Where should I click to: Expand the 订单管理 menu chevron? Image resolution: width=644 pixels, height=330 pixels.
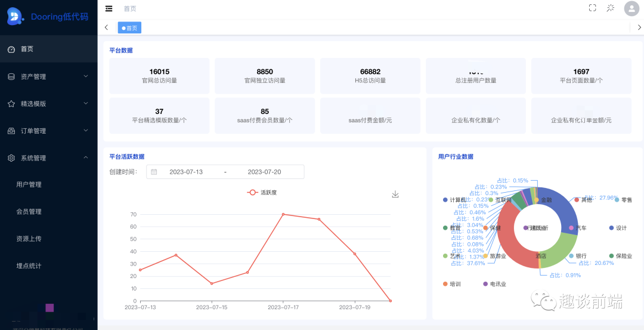point(86,131)
